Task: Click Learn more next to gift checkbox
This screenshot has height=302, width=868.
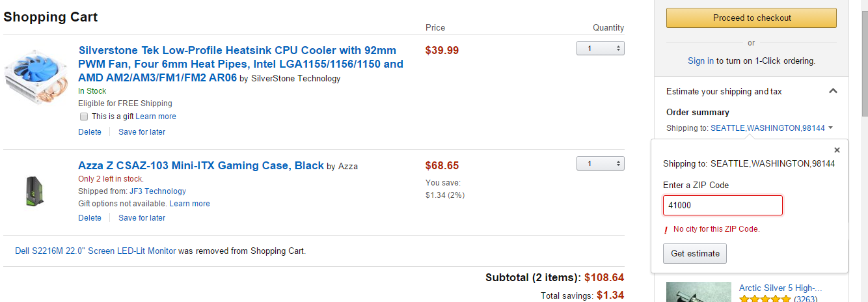Action: click(x=156, y=117)
